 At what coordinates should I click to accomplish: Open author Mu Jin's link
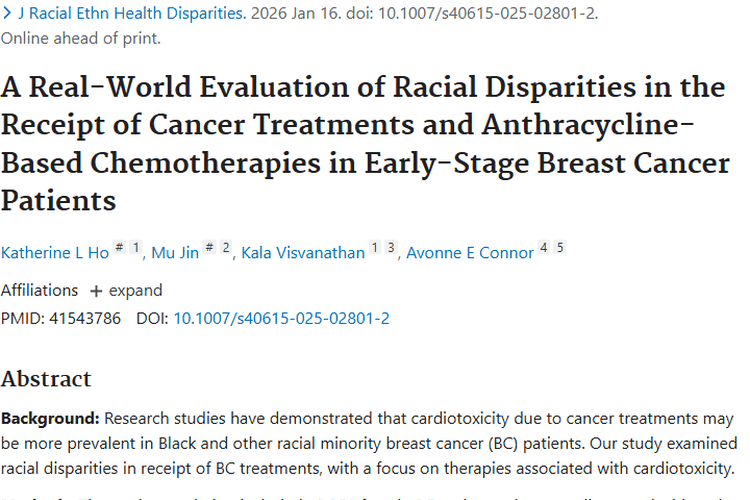click(175, 253)
